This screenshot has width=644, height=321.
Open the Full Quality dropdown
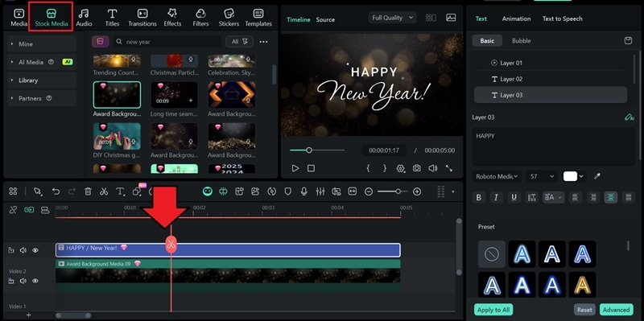393,18
